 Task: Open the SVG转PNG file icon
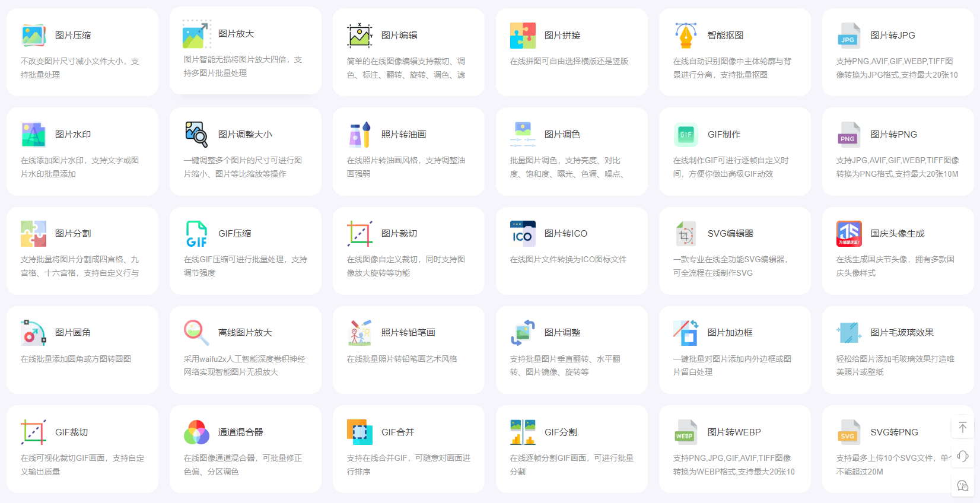click(x=849, y=432)
